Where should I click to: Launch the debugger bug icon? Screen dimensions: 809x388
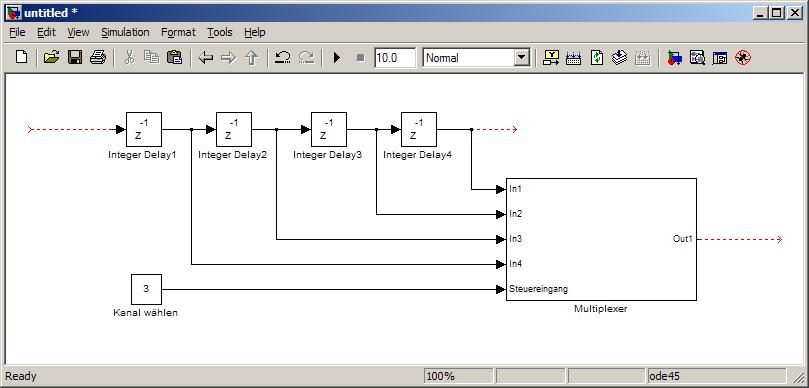[x=743, y=58]
